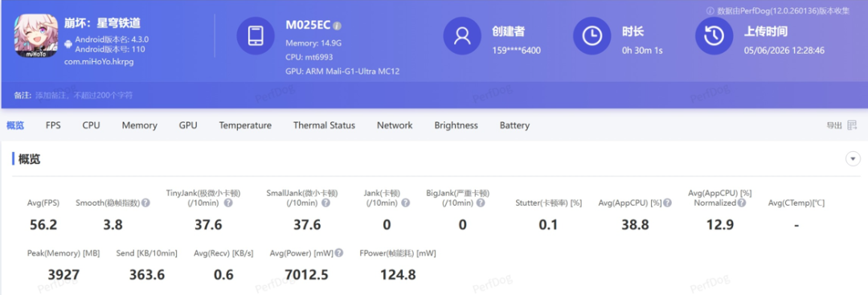Click the Android robot icon
Image resolution: width=868 pixels, height=295 pixels.
68,43
